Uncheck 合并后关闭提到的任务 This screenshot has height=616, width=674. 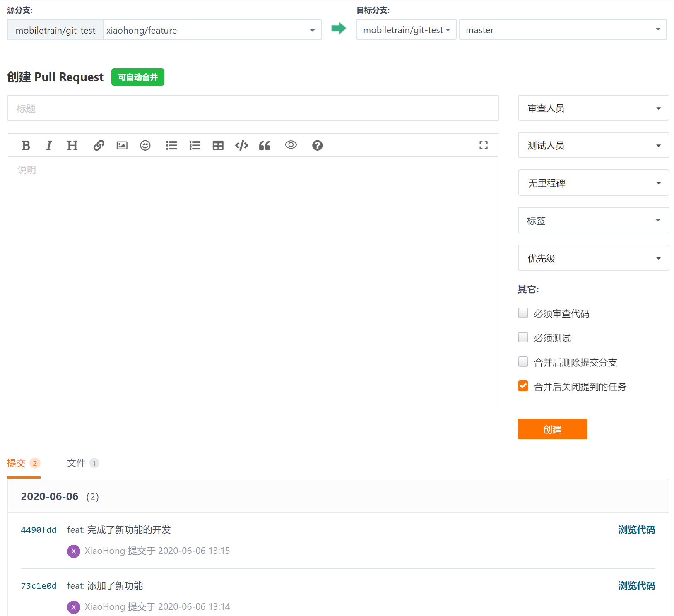523,386
